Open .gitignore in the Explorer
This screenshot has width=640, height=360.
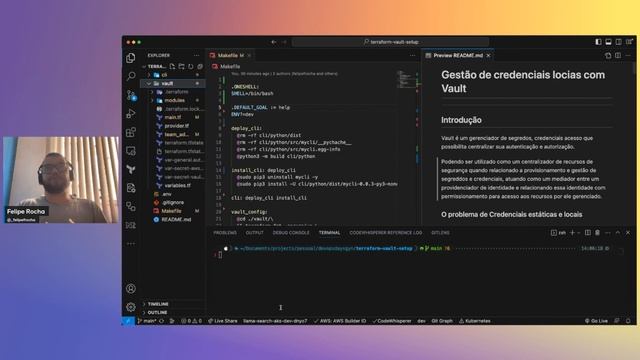tap(172, 202)
